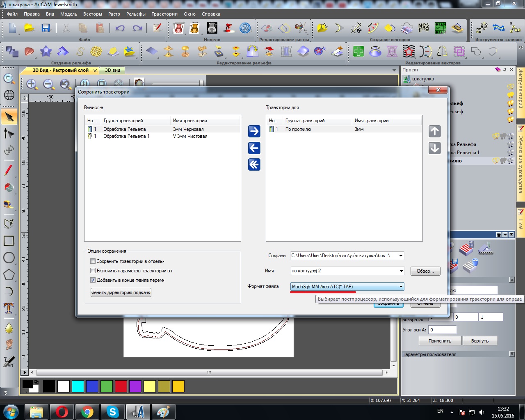Move toolpath up in save order
525x420 pixels.
[435, 131]
